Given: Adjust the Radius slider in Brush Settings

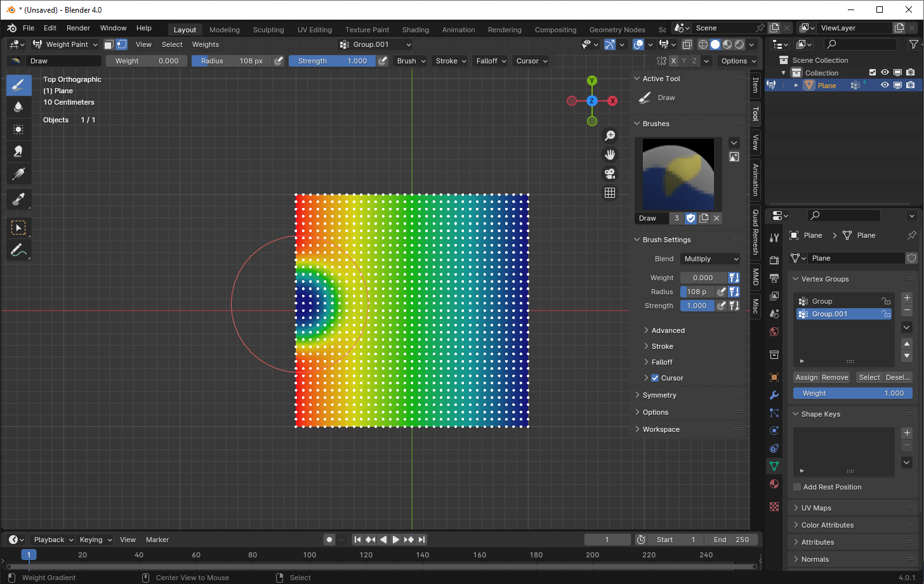Looking at the screenshot, I should pos(697,292).
